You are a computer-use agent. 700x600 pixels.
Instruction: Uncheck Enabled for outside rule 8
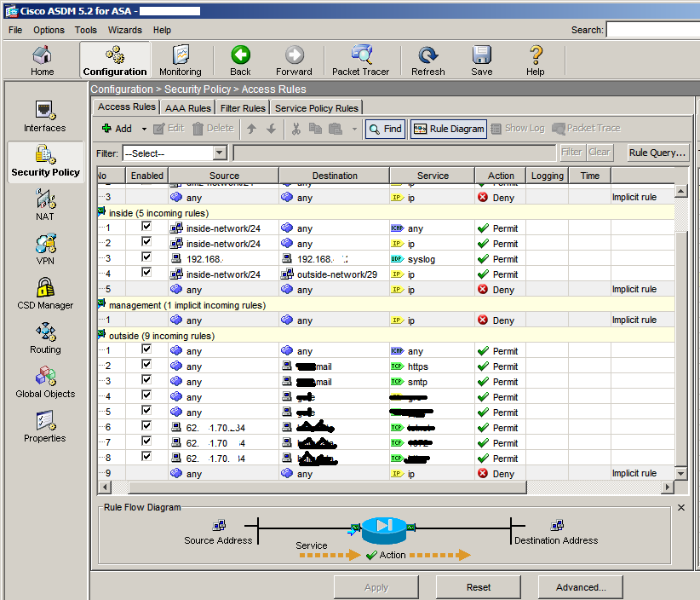[146, 456]
